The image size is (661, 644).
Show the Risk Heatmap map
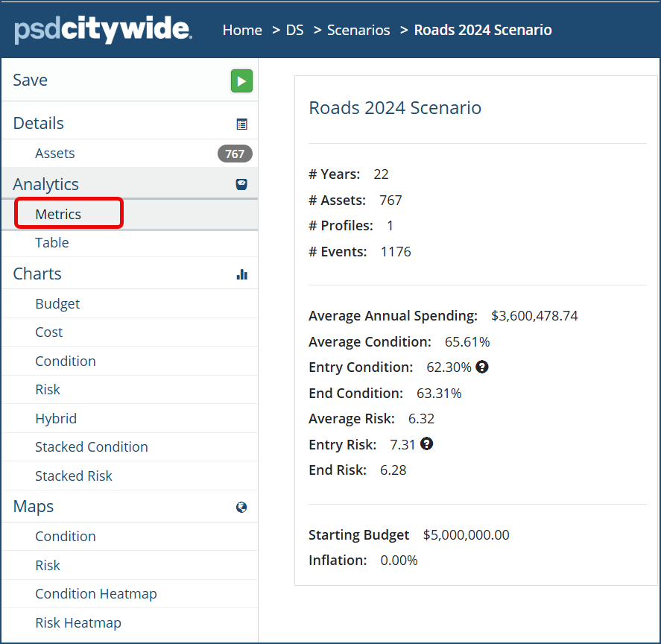pyautogui.click(x=78, y=622)
